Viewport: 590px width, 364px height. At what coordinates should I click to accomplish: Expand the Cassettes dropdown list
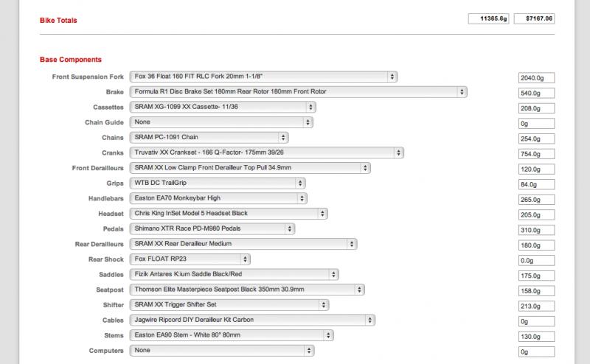pyautogui.click(x=223, y=107)
